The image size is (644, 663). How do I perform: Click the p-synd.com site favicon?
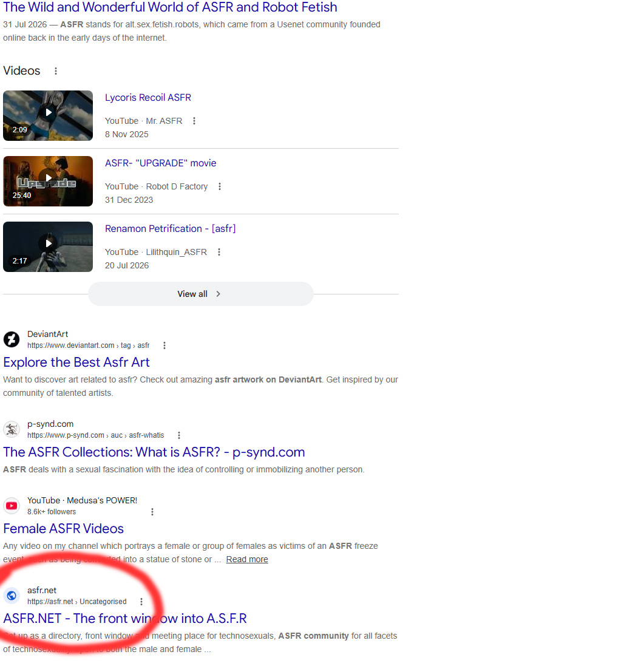pyautogui.click(x=12, y=429)
